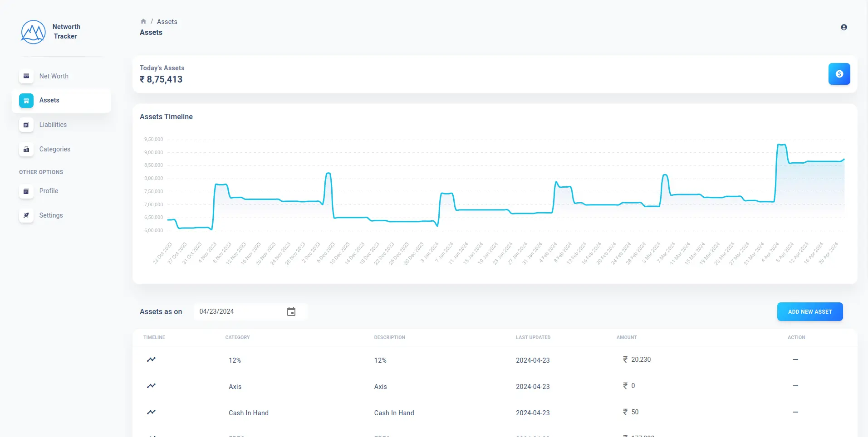Click the ₹ 20,230 amount cell
Image resolution: width=868 pixels, height=437 pixels.
click(637, 359)
